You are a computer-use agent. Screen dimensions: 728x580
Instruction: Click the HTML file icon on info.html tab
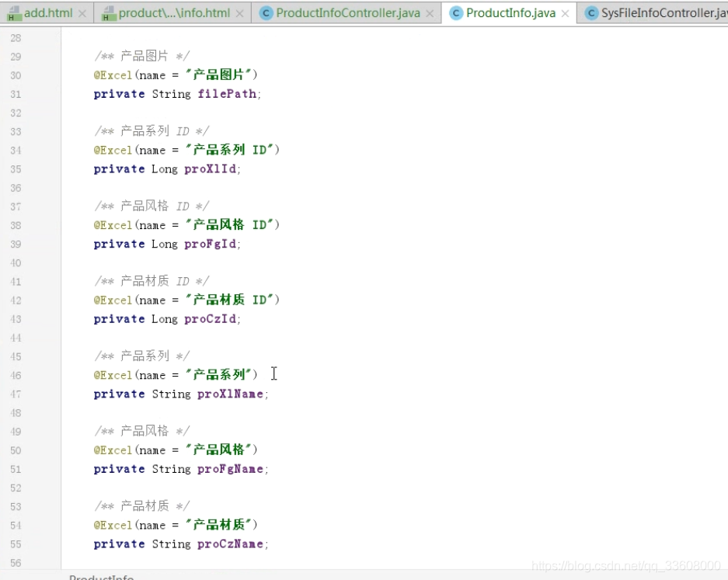click(109, 14)
